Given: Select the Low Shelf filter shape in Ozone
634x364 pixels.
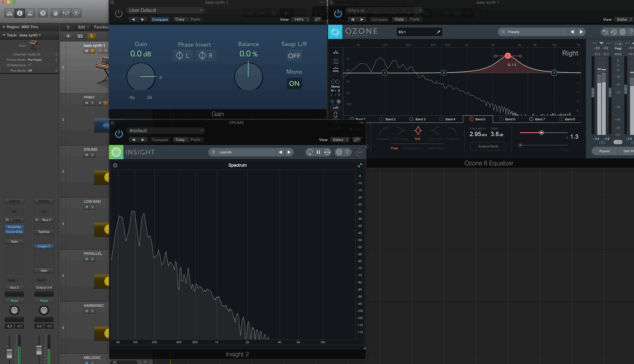Looking at the screenshot, I should coord(401,133).
